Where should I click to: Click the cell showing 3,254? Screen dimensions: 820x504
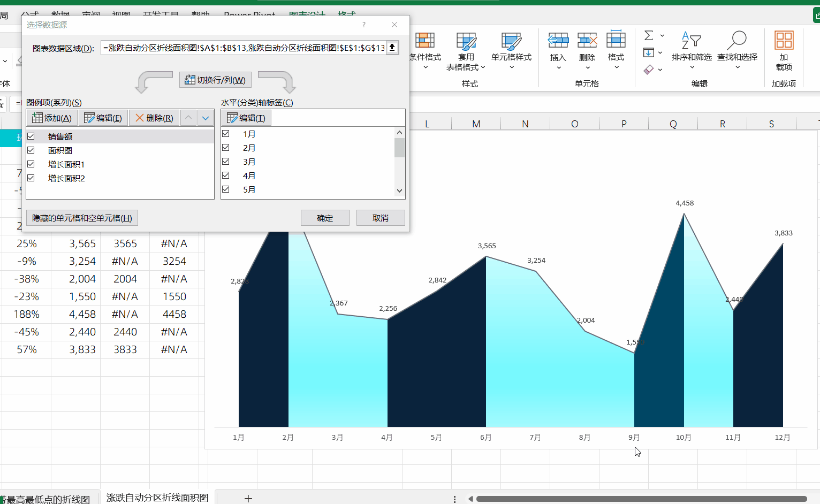tap(76, 261)
